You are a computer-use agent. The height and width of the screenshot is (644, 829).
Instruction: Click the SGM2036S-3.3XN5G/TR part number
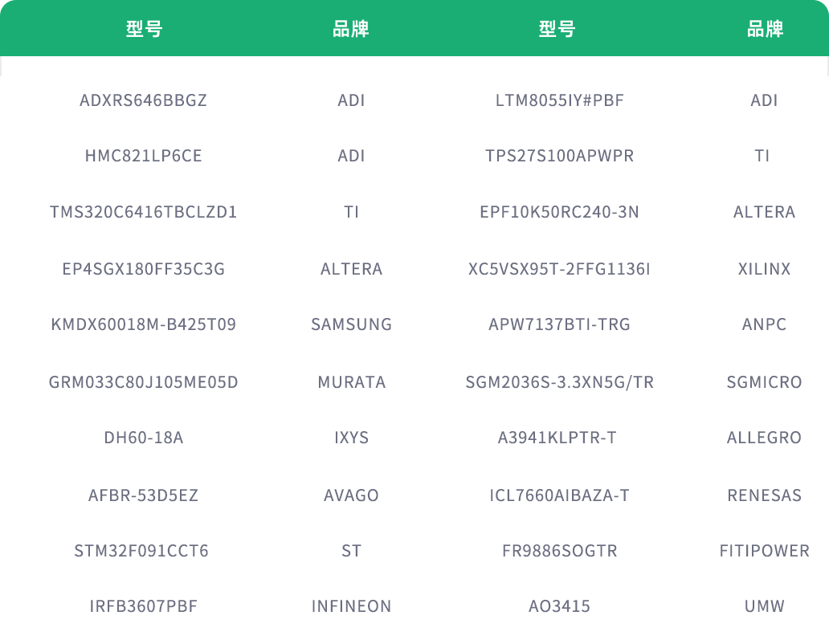pos(560,382)
